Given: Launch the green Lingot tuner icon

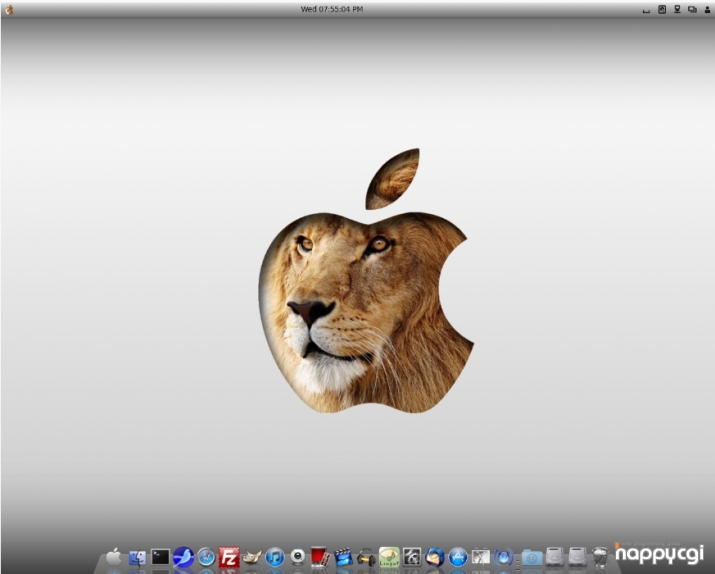Looking at the screenshot, I should (389, 557).
